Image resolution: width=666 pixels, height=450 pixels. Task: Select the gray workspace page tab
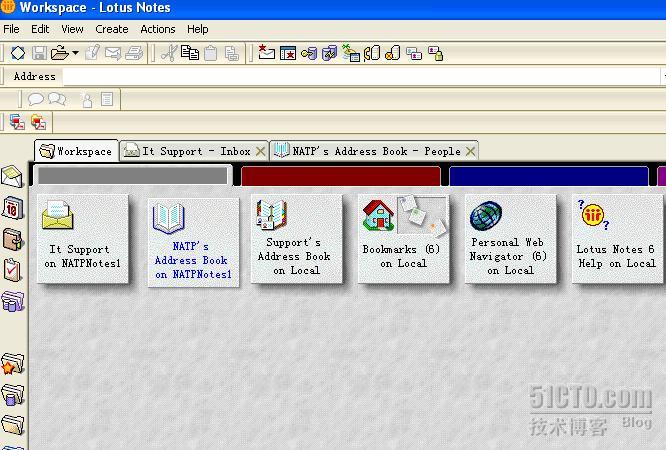pos(133,175)
